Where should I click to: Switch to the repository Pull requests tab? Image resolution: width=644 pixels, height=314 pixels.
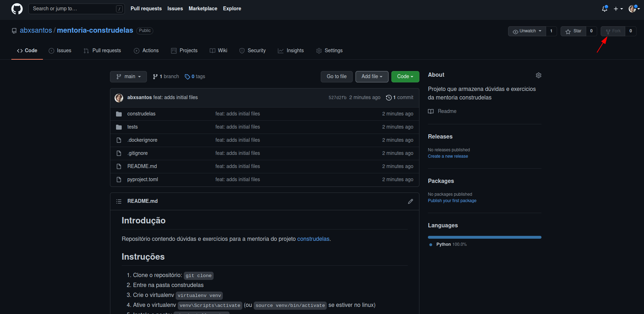coord(102,50)
